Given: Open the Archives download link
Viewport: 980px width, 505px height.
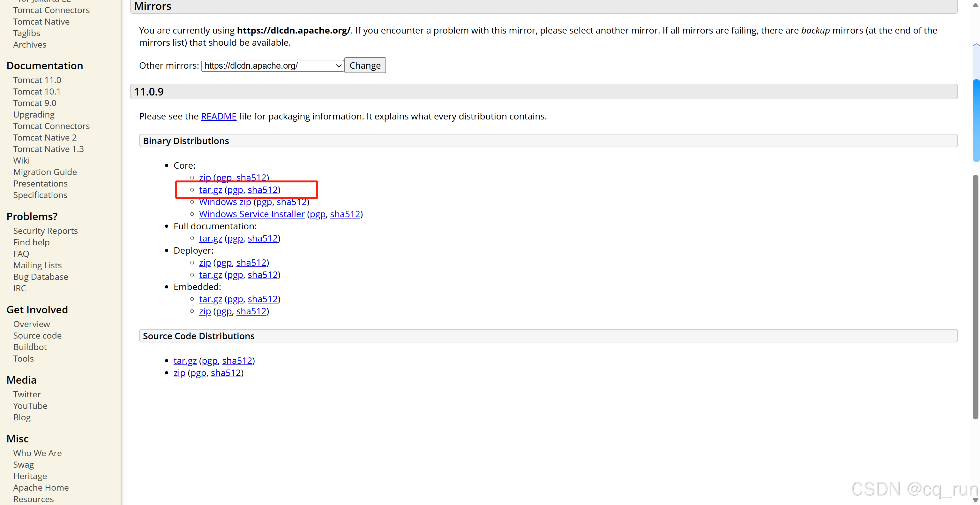Looking at the screenshot, I should click(30, 45).
